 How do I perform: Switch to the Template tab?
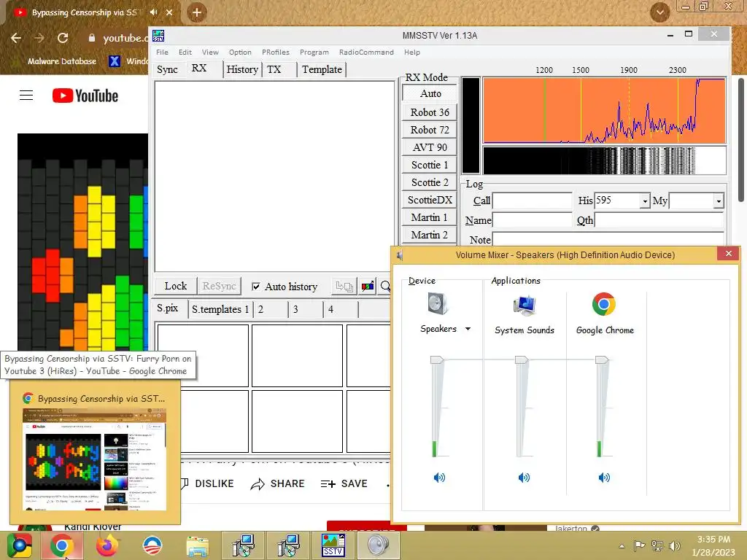click(322, 69)
